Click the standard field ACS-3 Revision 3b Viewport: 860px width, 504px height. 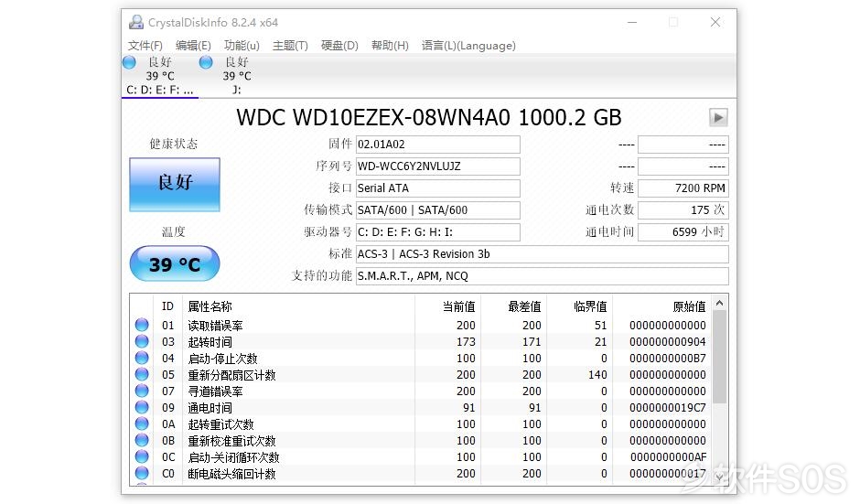coord(542,254)
